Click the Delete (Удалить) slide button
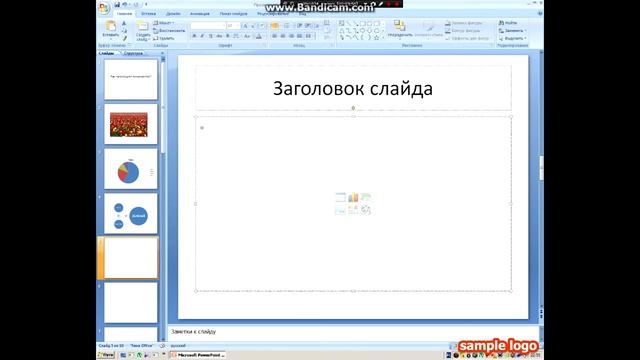 click(x=164, y=38)
